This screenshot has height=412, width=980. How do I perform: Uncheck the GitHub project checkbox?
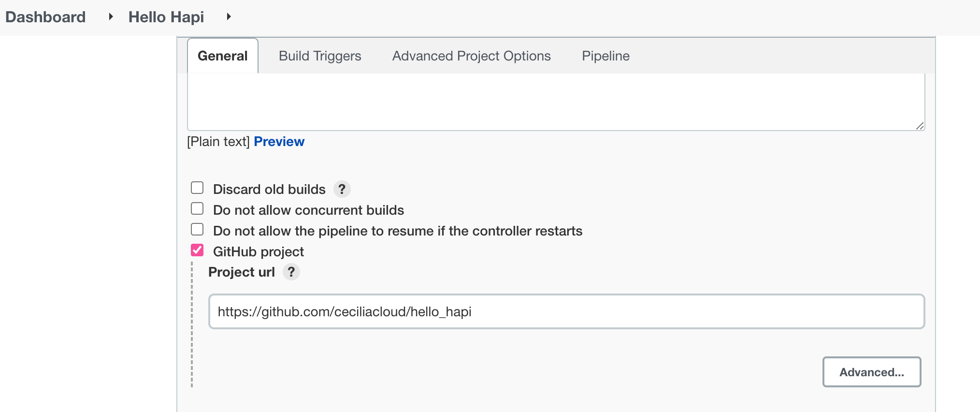[197, 250]
